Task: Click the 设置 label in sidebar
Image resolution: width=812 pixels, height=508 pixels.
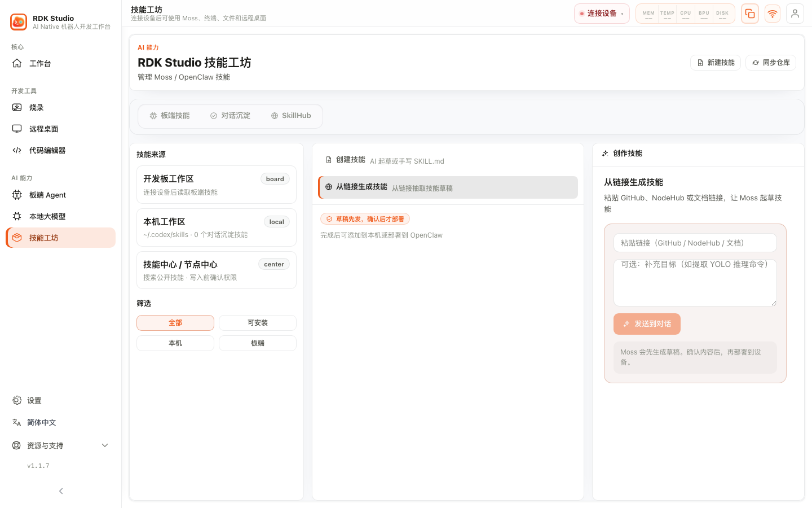Action: [34, 401]
